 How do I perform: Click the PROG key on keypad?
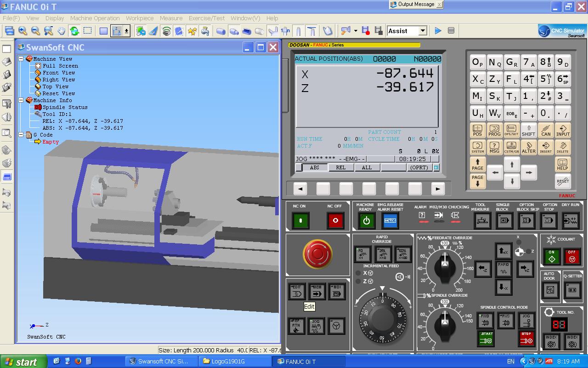point(494,131)
